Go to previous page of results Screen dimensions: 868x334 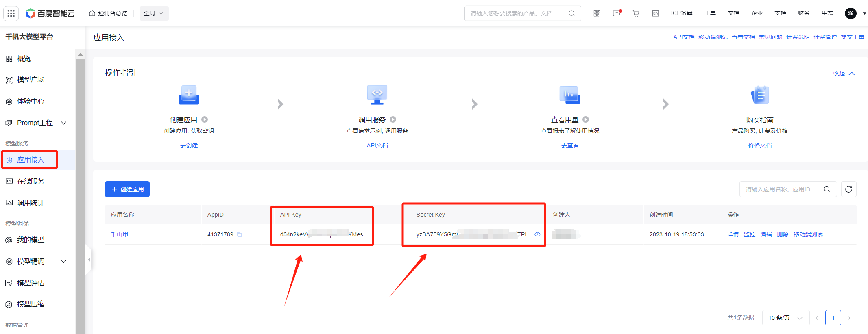click(817, 318)
